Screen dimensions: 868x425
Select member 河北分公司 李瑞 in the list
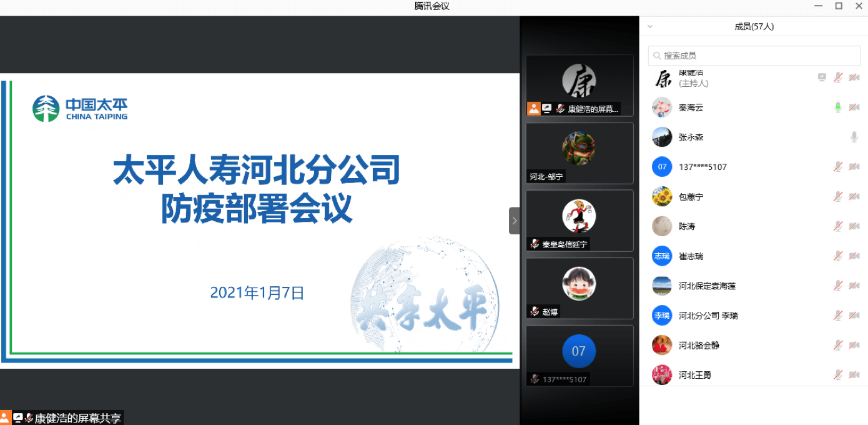click(754, 316)
